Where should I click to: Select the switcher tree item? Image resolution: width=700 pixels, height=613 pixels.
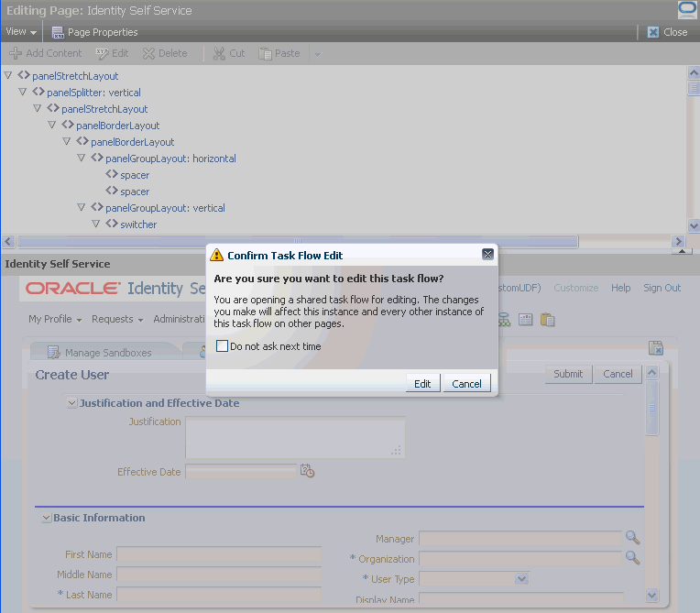coord(138,224)
